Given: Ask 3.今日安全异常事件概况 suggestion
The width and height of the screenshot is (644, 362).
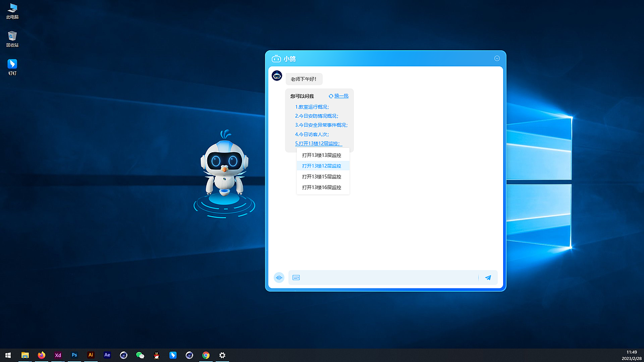Looking at the screenshot, I should (x=321, y=125).
